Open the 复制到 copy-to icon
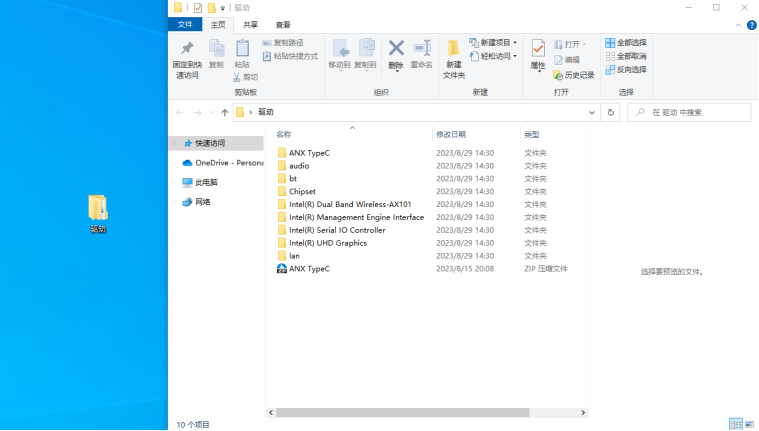 [366, 49]
